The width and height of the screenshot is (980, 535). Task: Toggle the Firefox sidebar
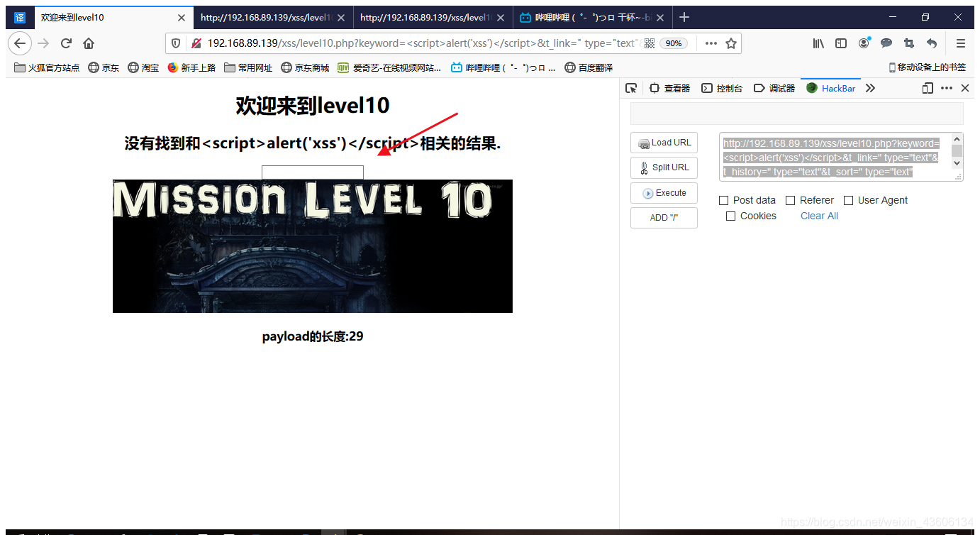pos(840,43)
